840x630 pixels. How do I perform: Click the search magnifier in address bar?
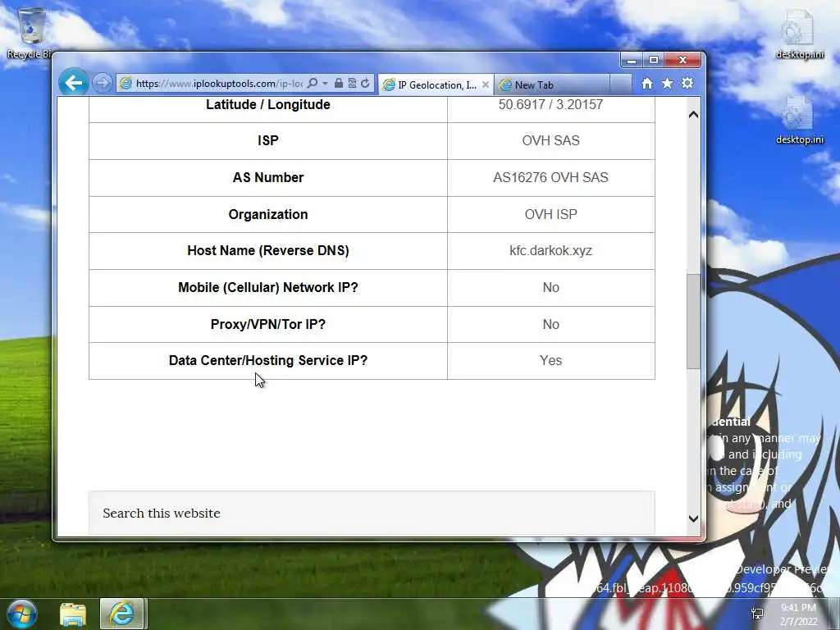click(313, 83)
